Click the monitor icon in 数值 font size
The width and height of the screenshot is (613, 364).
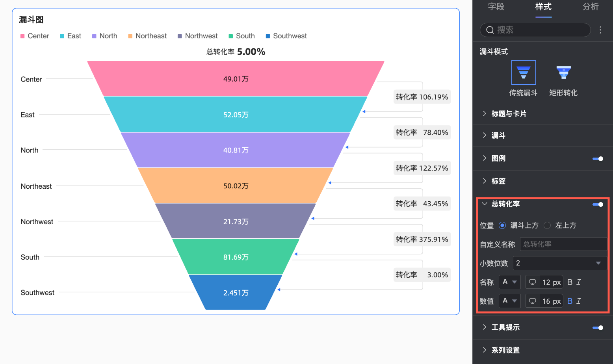point(532,301)
